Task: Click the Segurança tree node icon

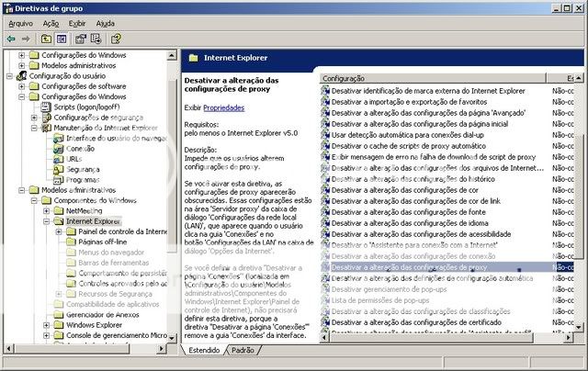Action: pos(58,170)
